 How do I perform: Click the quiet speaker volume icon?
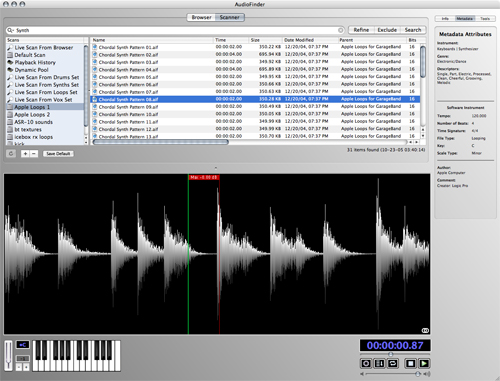[362, 374]
